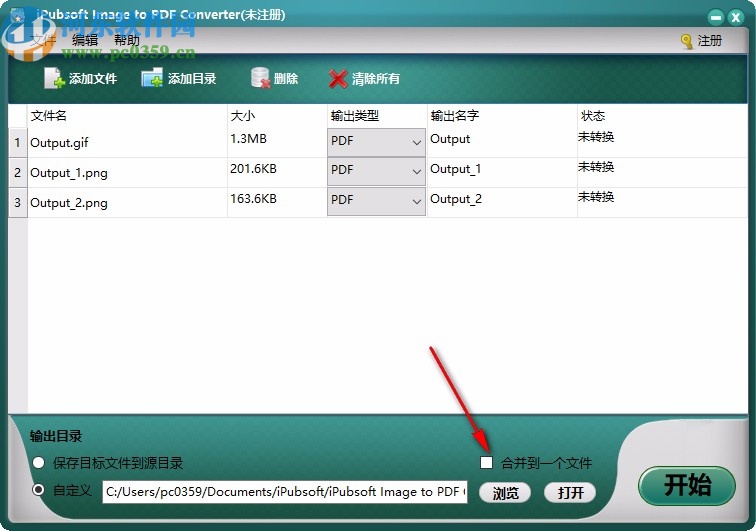Image resolution: width=756 pixels, height=531 pixels.
Task: Click the 大小 column header
Action: pyautogui.click(x=243, y=116)
